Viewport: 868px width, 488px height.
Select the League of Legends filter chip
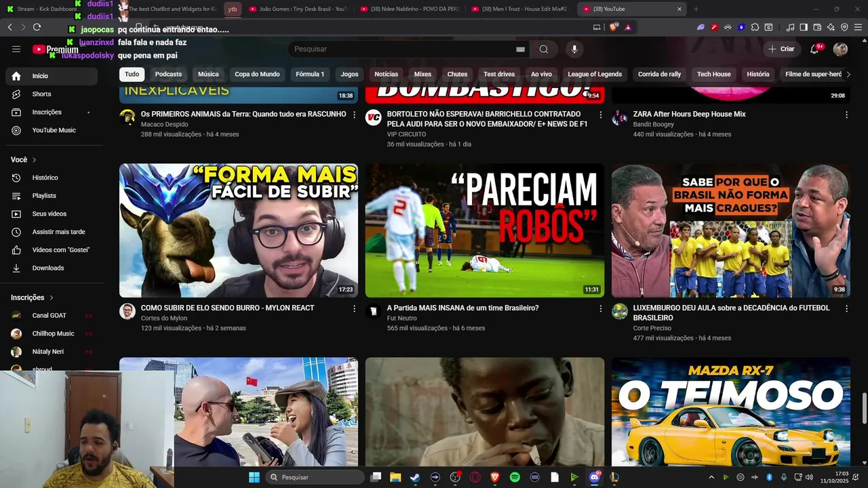click(595, 75)
